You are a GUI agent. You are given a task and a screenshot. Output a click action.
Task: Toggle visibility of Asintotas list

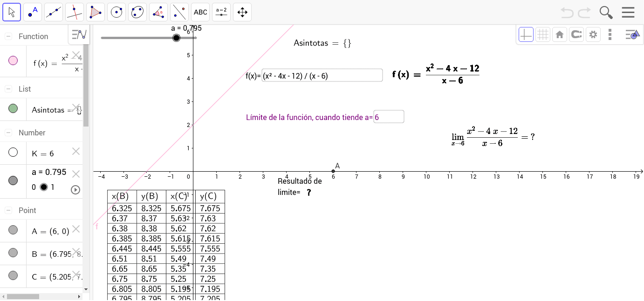[x=13, y=109]
